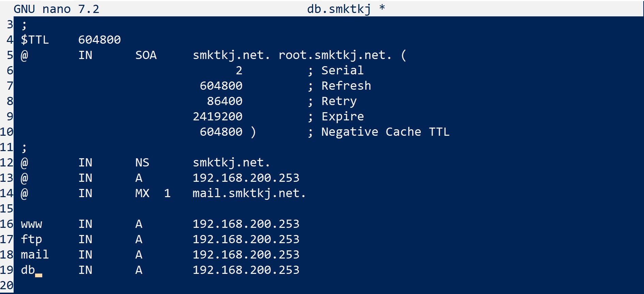Click the expire value 2419200
Screen dimensions: 644x294
pyautogui.click(x=217, y=117)
